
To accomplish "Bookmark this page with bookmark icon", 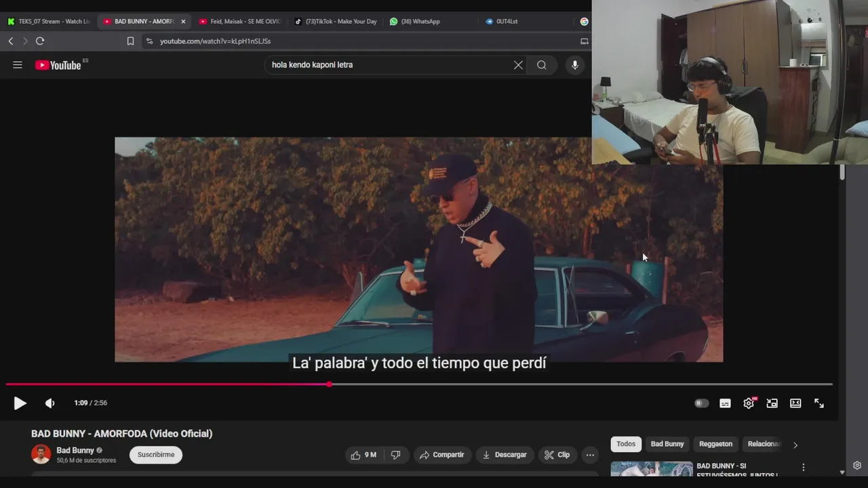I will [130, 41].
